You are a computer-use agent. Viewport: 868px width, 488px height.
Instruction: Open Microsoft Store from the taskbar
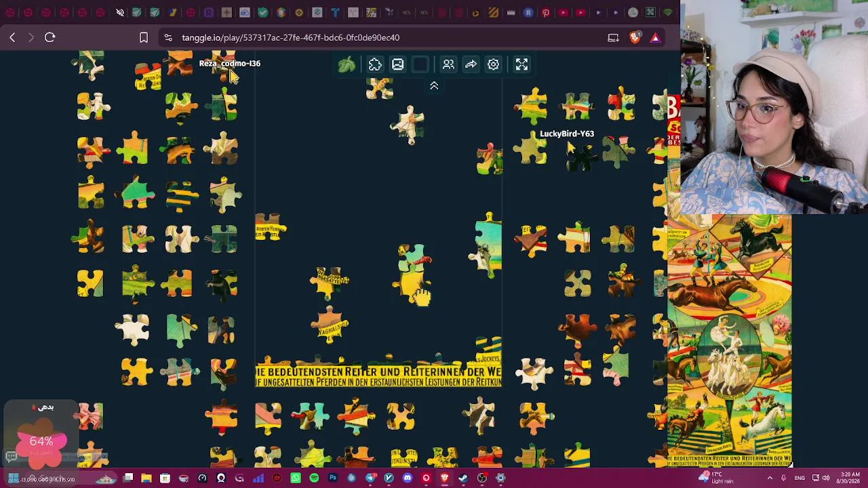click(165, 479)
